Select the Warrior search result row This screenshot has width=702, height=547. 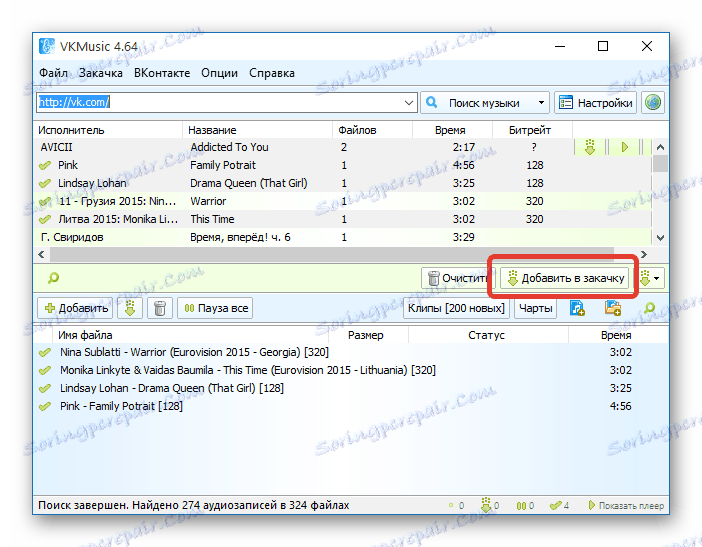(x=342, y=201)
